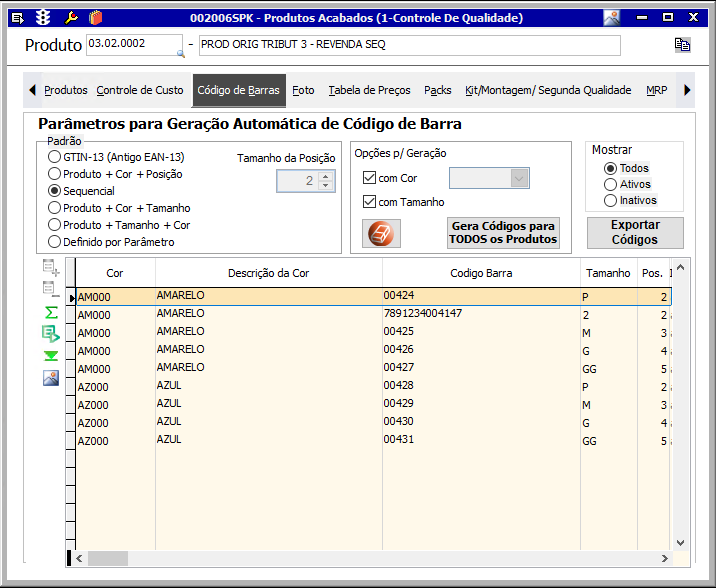Click the product description field
This screenshot has width=716, height=588.
pyautogui.click(x=410, y=45)
